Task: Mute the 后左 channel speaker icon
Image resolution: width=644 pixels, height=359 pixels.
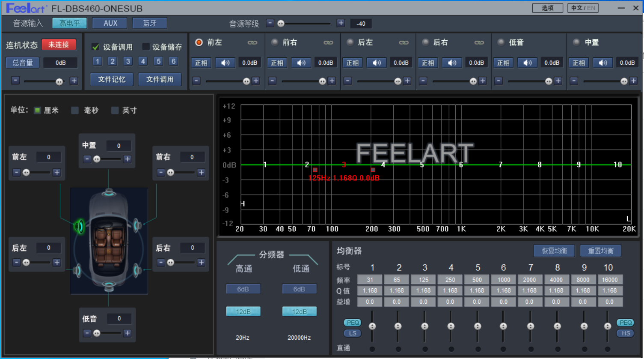Action: coord(377,63)
